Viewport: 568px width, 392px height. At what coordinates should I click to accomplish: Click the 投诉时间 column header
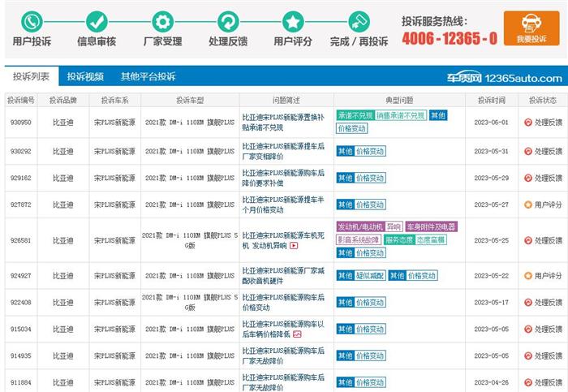point(492,101)
